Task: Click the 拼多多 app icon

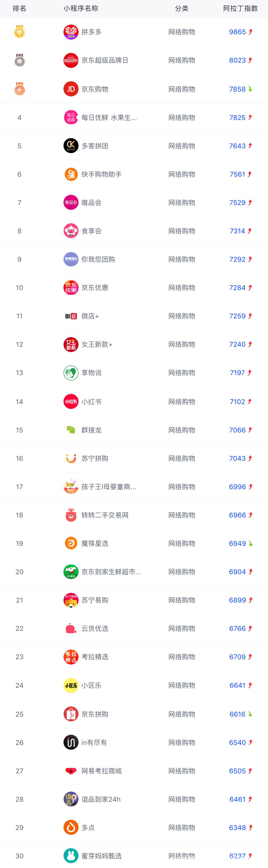Action: pyautogui.click(x=71, y=32)
